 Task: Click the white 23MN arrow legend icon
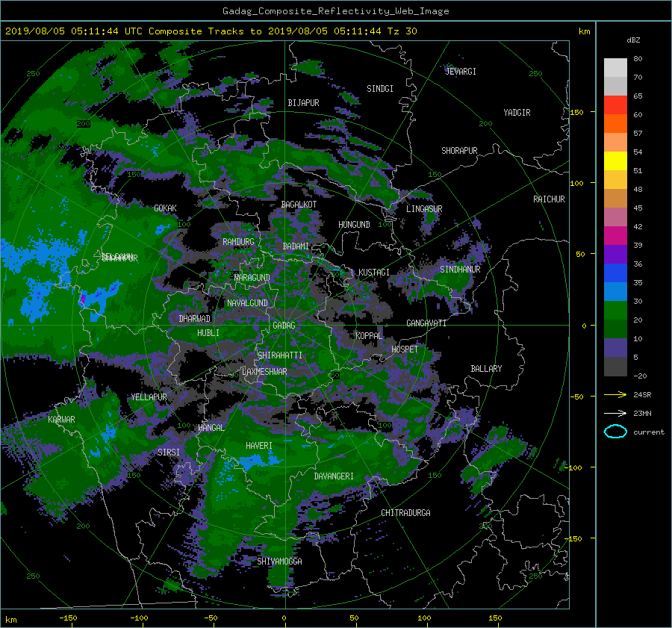(x=615, y=413)
